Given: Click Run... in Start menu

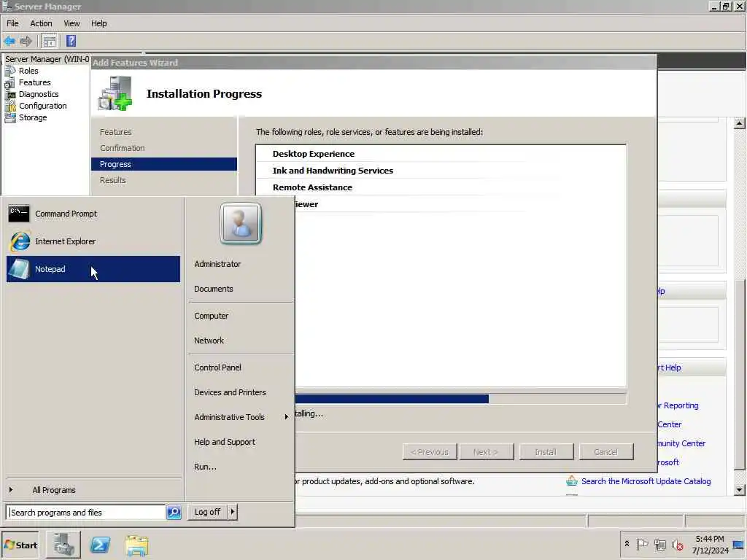Looking at the screenshot, I should [205, 467].
